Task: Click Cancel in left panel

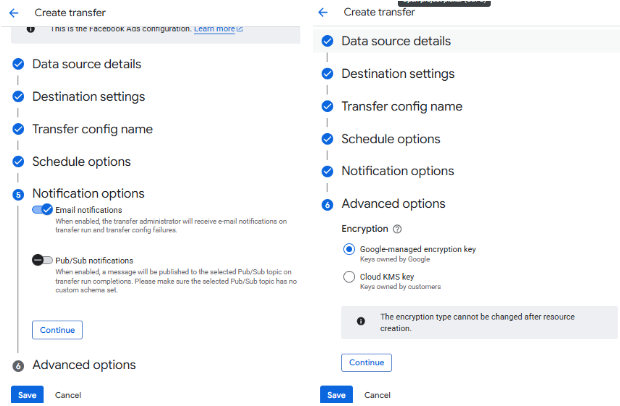Action: click(x=68, y=395)
